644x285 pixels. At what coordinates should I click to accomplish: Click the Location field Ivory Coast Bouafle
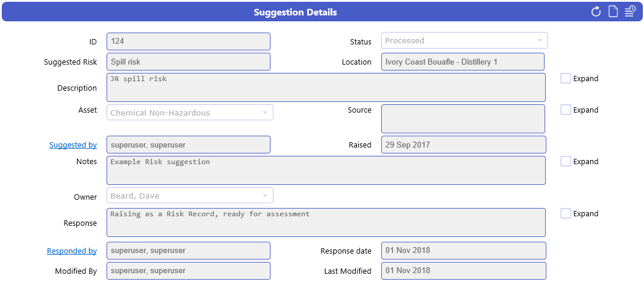[x=463, y=62]
